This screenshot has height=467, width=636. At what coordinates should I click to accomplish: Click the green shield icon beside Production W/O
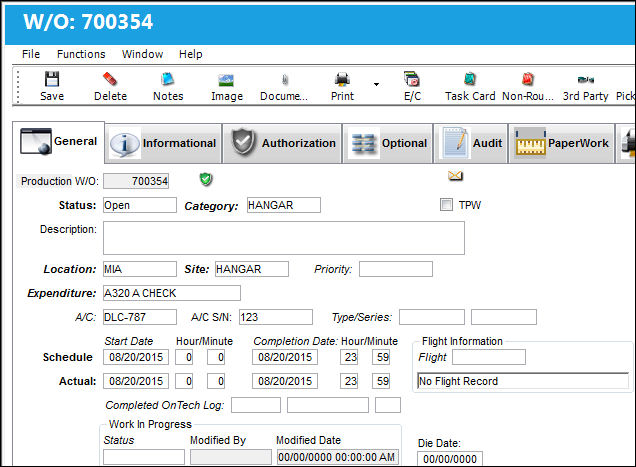tap(206, 179)
